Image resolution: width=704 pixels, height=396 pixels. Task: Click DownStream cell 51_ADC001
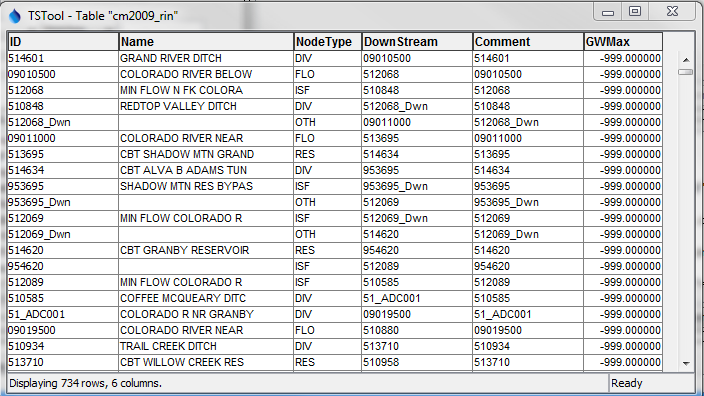(417, 298)
